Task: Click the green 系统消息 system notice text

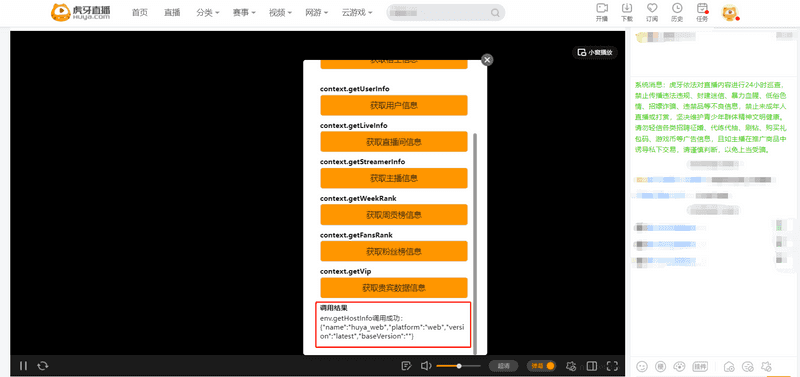Action: pyautogui.click(x=711, y=117)
